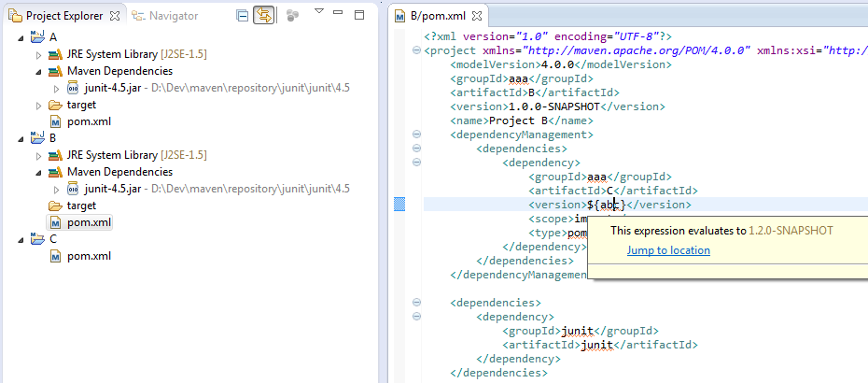Viewport: 868px width, 383px height.
Task: Select project C folder icon
Action: point(37,238)
